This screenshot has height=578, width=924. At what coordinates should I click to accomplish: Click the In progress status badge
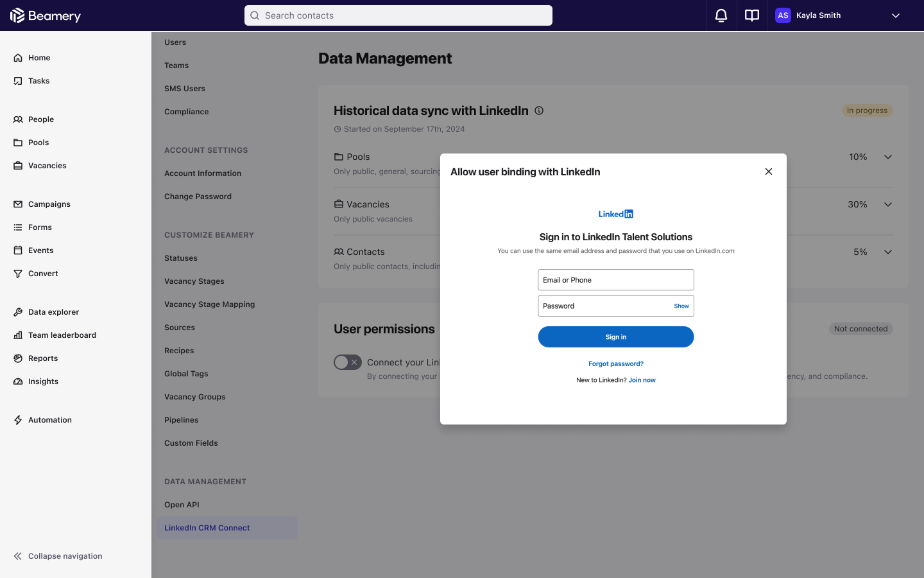pos(868,110)
